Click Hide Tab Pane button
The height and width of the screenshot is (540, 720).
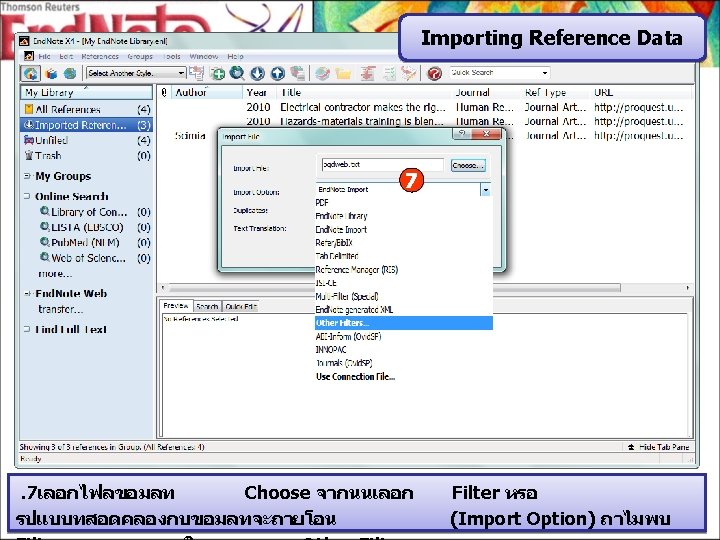click(658, 447)
